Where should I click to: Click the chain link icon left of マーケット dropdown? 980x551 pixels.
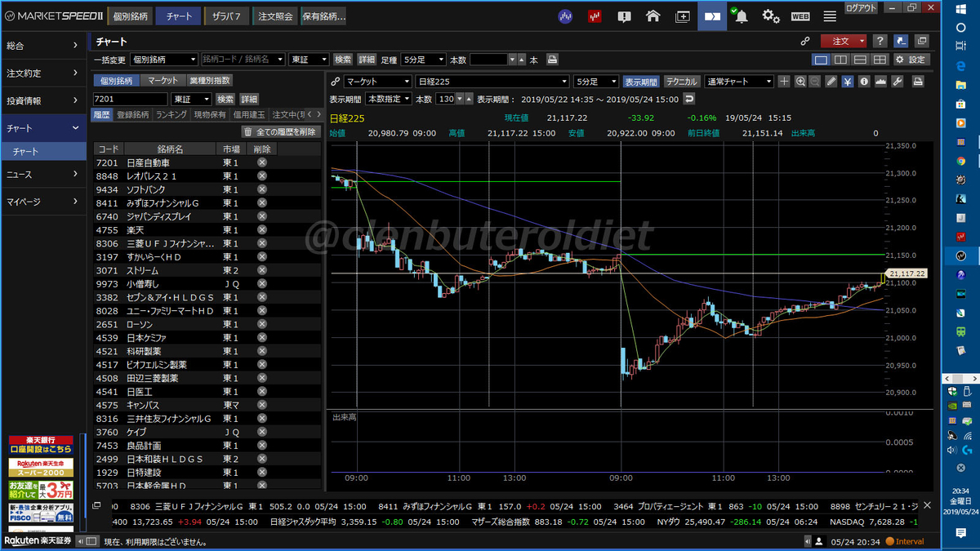tap(335, 82)
